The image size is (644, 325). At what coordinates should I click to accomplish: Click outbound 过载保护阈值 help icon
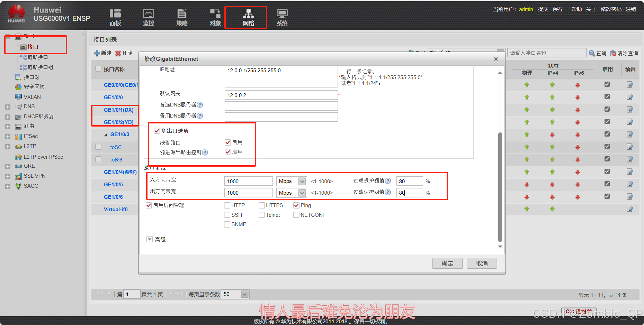tap(388, 192)
